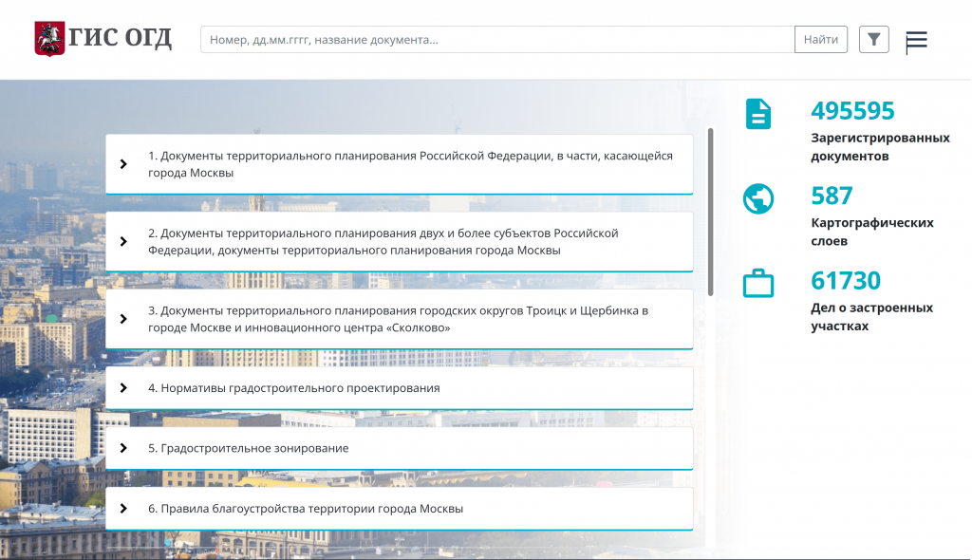The image size is (972, 560).
Task: Click Картографических слоев label
Action: [x=872, y=232]
